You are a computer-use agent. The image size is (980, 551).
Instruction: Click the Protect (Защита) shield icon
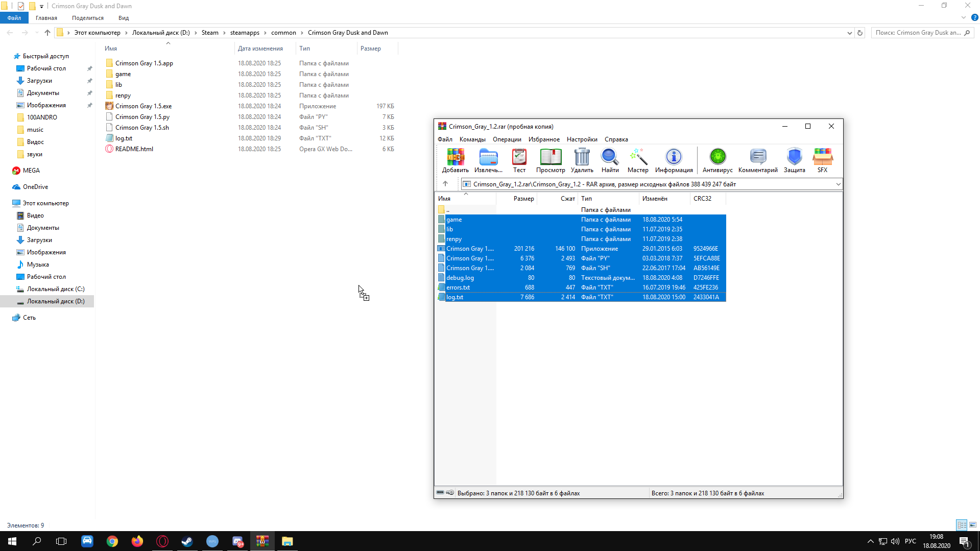coord(794,160)
